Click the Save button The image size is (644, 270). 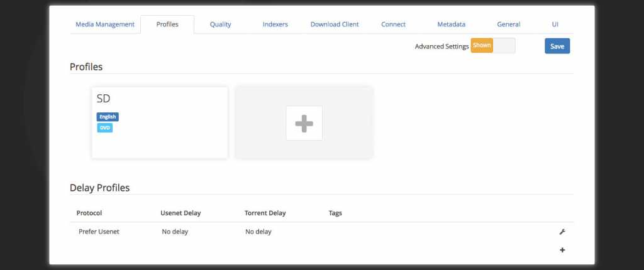557,46
